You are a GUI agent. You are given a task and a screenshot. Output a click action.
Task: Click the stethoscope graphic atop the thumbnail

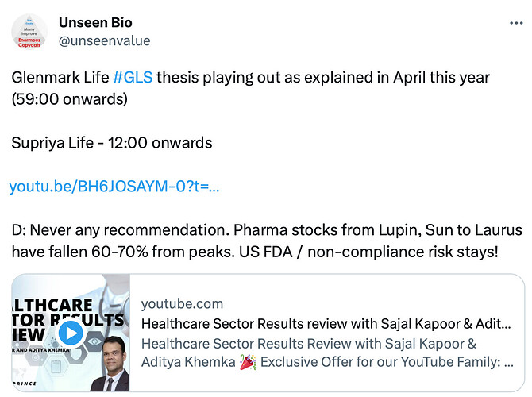112,292
